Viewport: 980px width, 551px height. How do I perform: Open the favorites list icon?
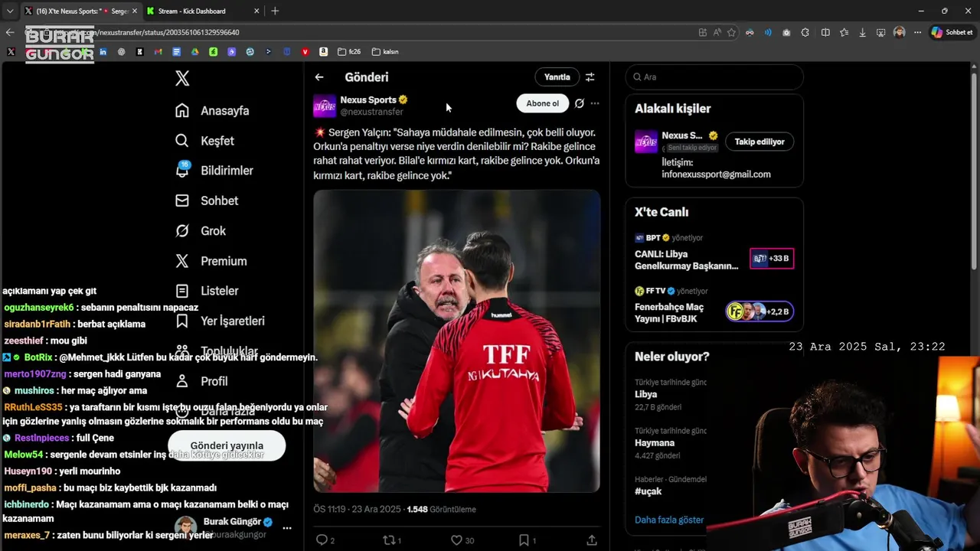coord(844,32)
